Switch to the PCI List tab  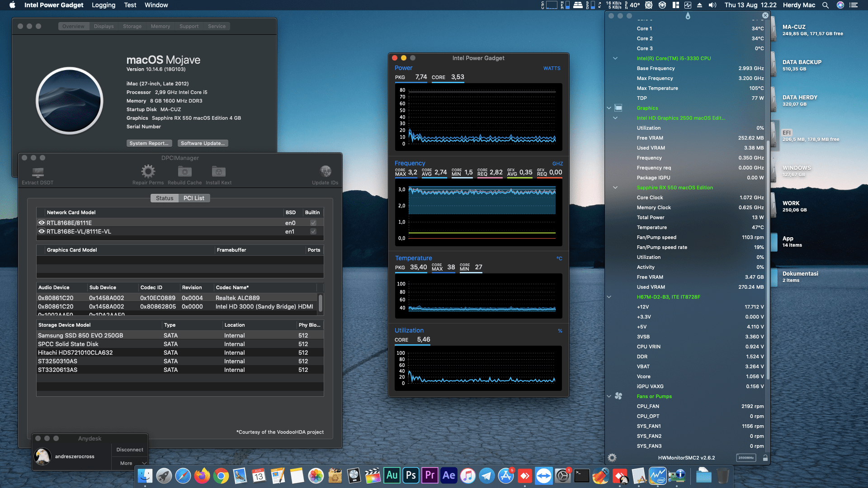[x=194, y=198]
